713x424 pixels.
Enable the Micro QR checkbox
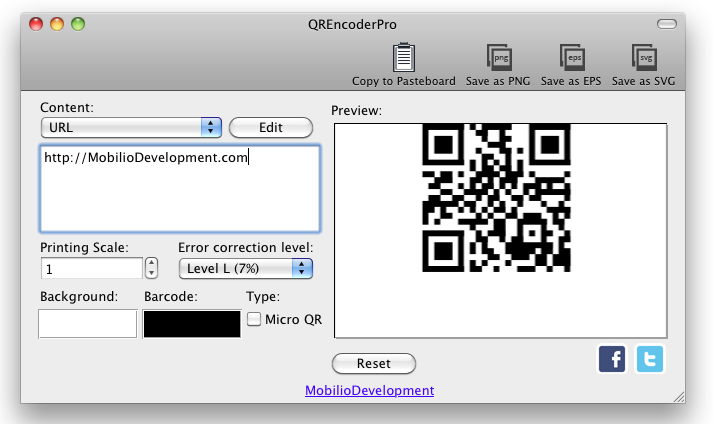[x=254, y=319]
